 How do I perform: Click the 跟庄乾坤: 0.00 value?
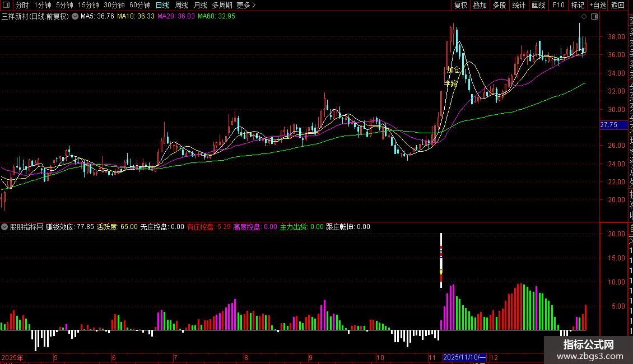pyautogui.click(x=348, y=227)
